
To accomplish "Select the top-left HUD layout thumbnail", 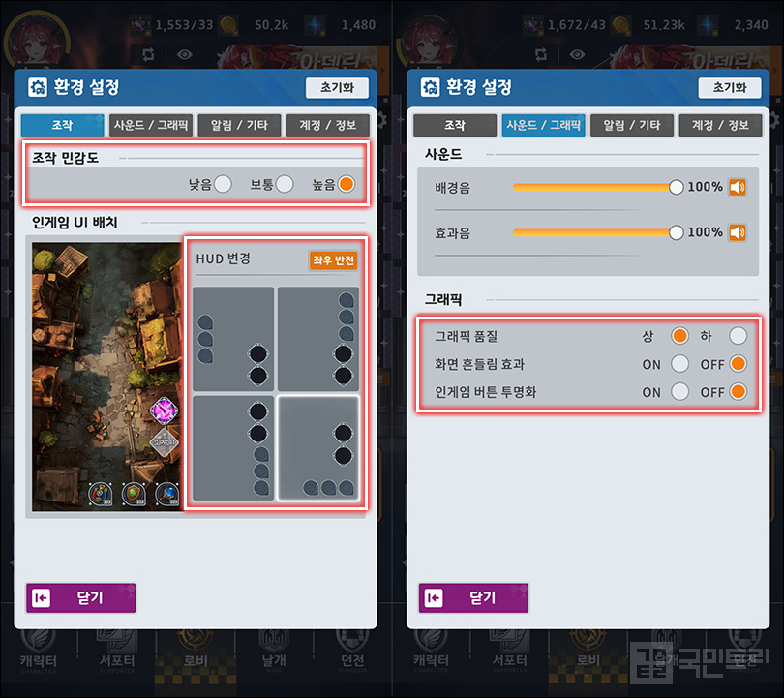I will coord(233,339).
